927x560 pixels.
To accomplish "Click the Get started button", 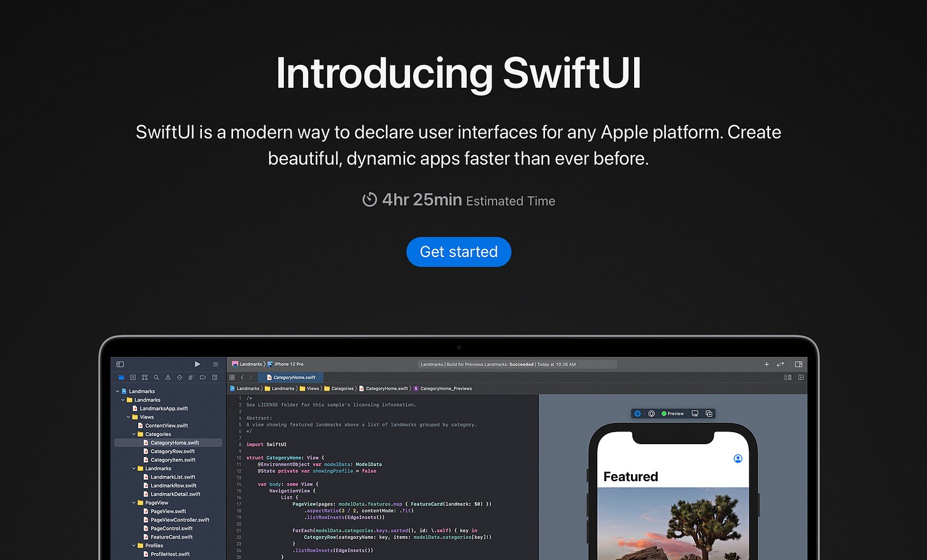I will (x=458, y=252).
